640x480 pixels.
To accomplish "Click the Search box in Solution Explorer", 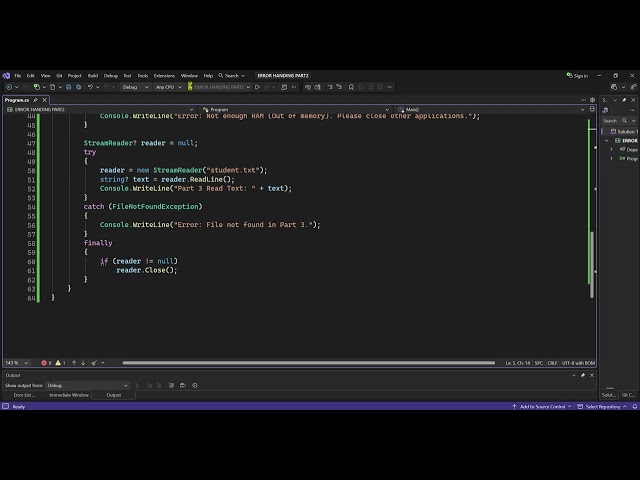I will 619,121.
